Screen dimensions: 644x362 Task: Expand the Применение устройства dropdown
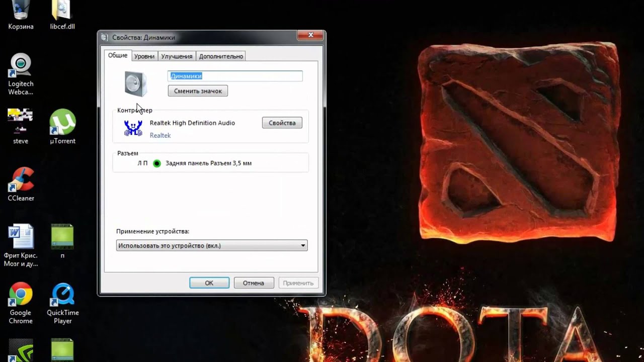click(x=212, y=246)
